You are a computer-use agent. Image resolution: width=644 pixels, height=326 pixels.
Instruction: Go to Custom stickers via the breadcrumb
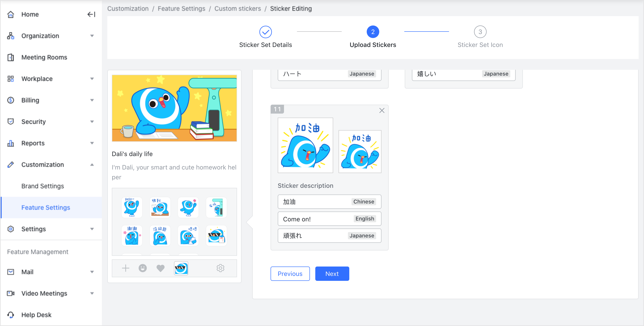point(237,8)
